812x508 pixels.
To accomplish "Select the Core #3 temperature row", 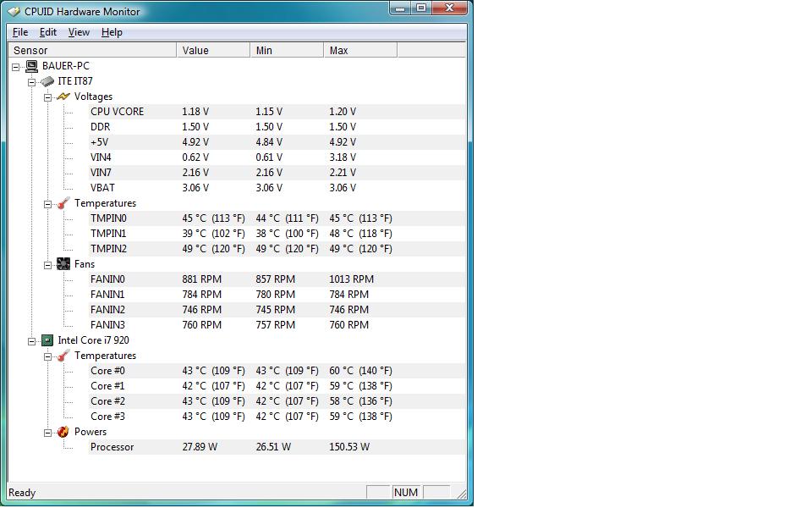I will click(x=277, y=417).
